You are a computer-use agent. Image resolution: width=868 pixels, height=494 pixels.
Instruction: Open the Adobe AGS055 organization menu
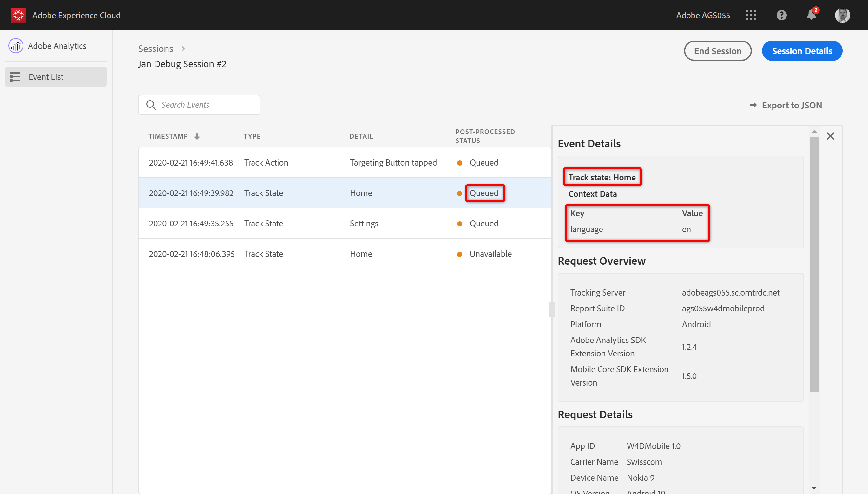[703, 15]
